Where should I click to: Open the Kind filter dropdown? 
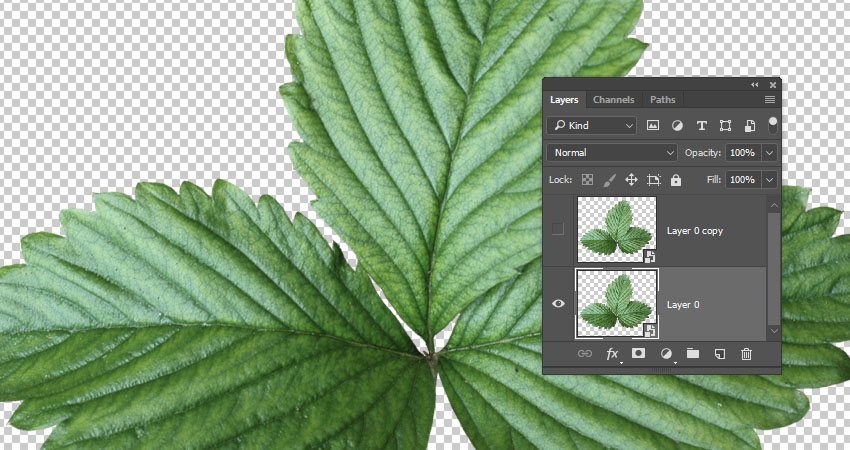point(591,125)
